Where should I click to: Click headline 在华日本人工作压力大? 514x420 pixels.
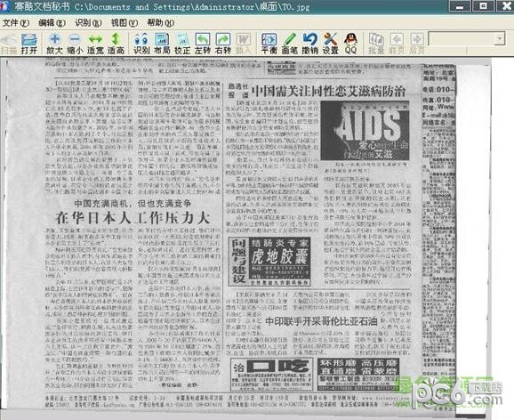(133, 217)
